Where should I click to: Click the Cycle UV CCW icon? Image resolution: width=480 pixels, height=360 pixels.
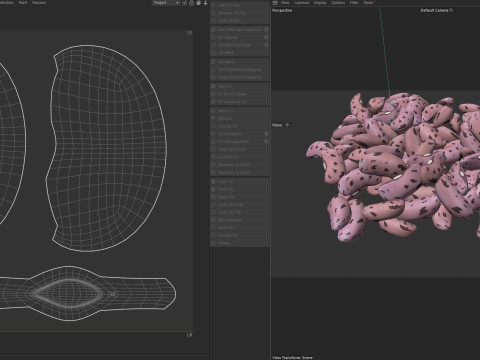pos(213,204)
